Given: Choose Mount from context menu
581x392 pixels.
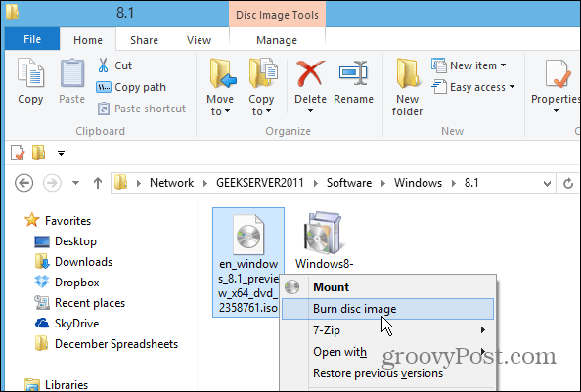Looking at the screenshot, I should point(387,287).
